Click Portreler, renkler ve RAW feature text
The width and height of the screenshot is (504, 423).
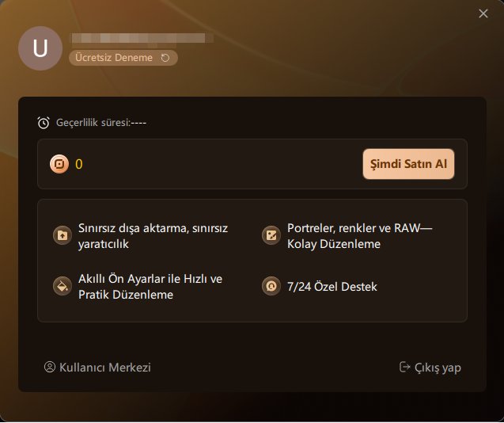pos(360,236)
